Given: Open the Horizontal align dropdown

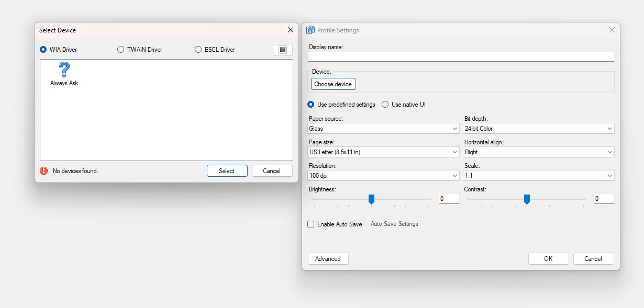Looking at the screenshot, I should point(538,152).
